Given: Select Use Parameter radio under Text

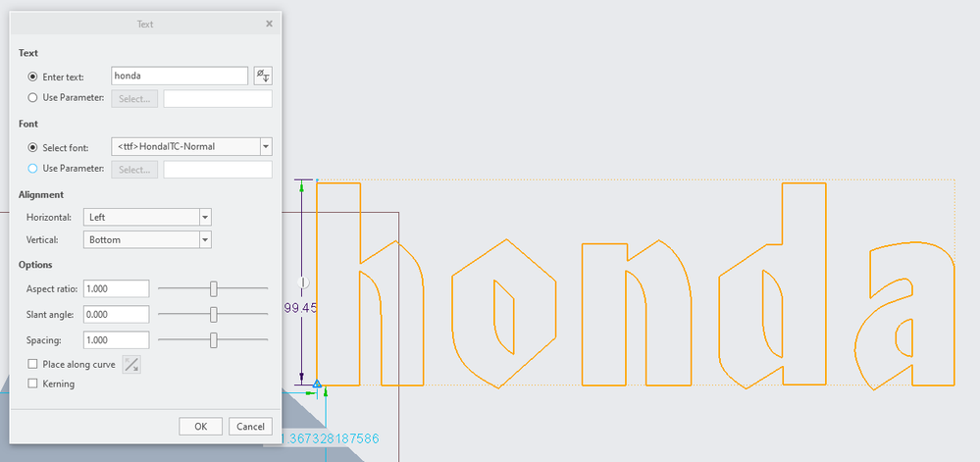Looking at the screenshot, I should [32, 97].
